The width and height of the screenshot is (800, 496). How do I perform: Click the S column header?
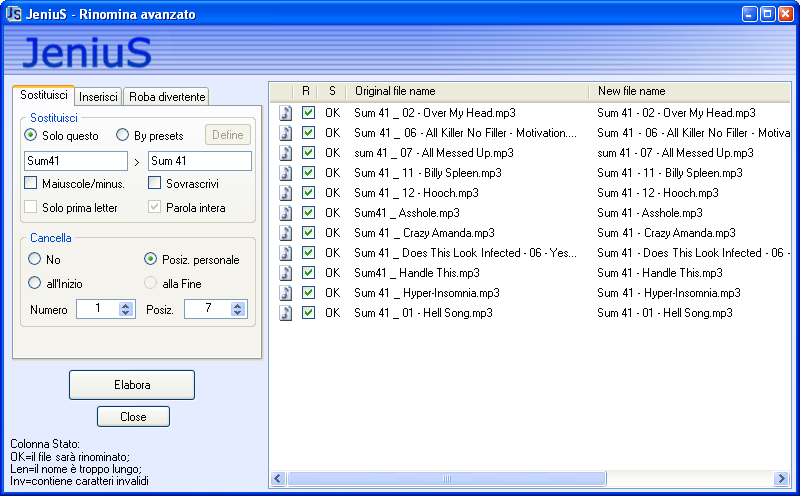pyautogui.click(x=332, y=91)
